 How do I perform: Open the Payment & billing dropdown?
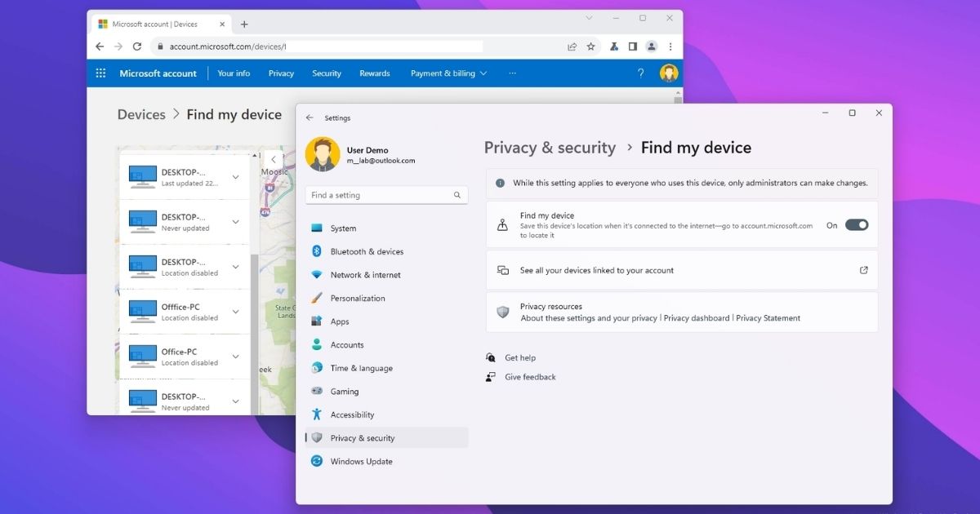coord(448,73)
